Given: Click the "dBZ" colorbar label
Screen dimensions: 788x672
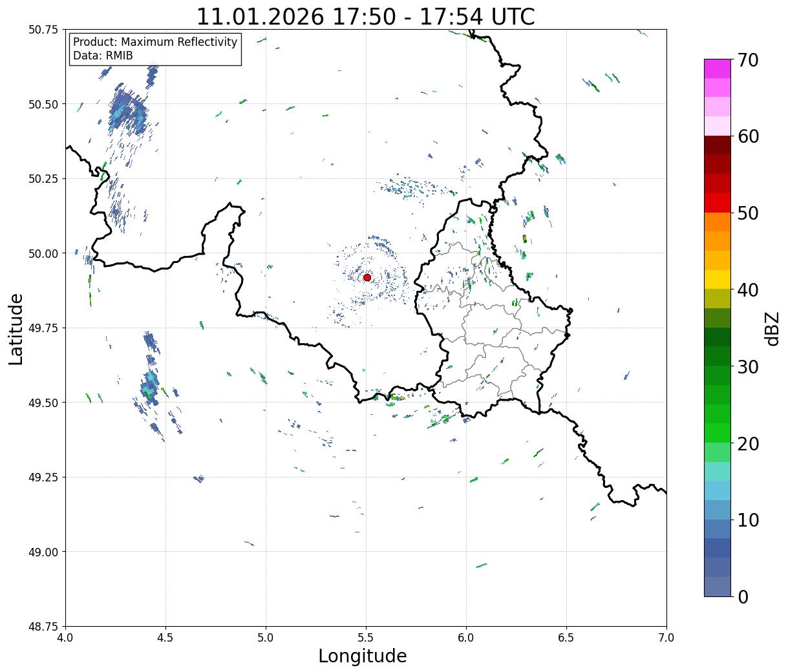Looking at the screenshot, I should (x=772, y=328).
